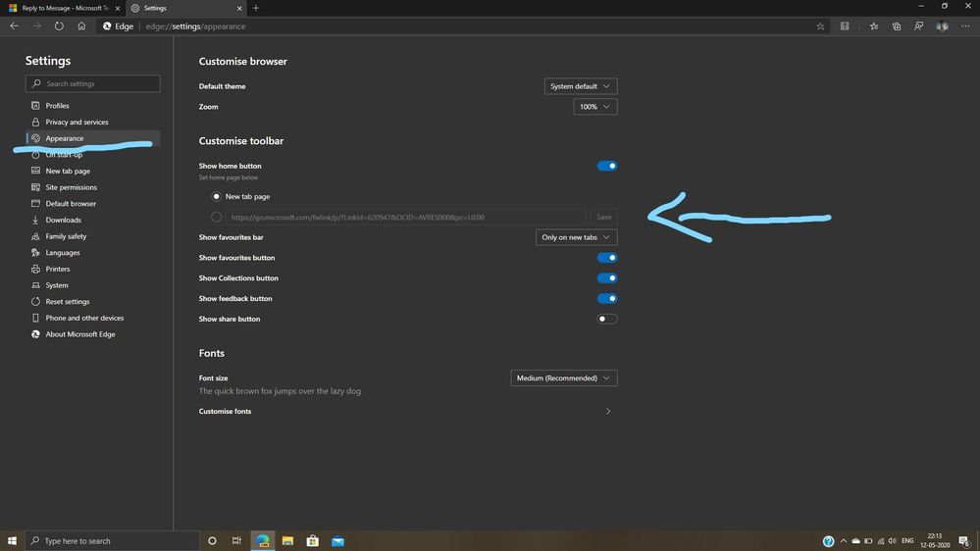The height and width of the screenshot is (551, 980).
Task: Click the taskbar search box
Action: [x=113, y=540]
